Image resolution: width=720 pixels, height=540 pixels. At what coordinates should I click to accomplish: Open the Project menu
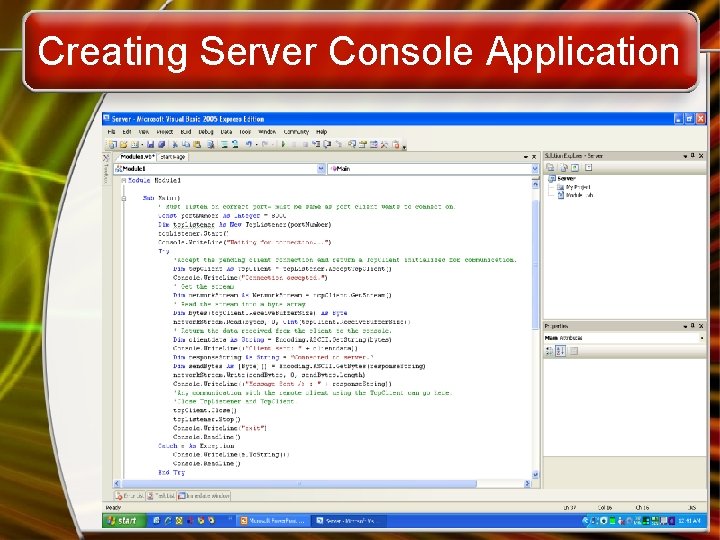(164, 132)
